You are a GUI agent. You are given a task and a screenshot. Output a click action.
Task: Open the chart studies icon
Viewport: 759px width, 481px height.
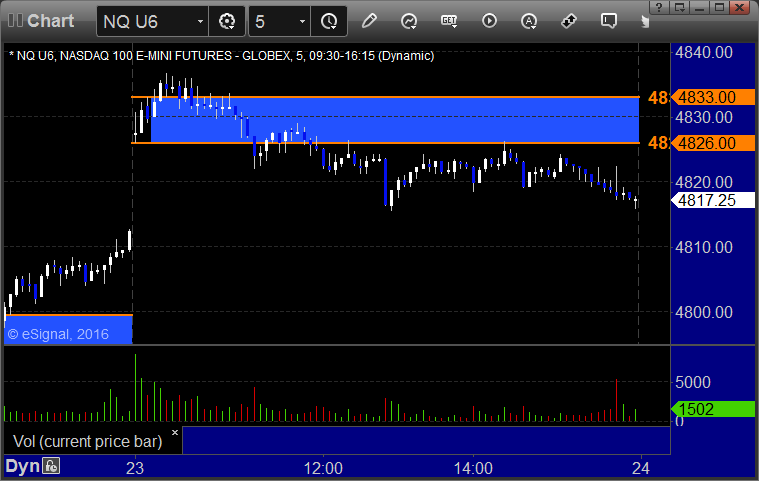tap(409, 21)
